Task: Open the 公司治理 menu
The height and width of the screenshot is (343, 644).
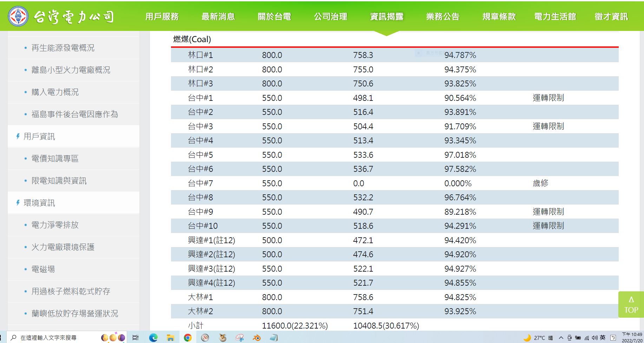Action: click(330, 17)
